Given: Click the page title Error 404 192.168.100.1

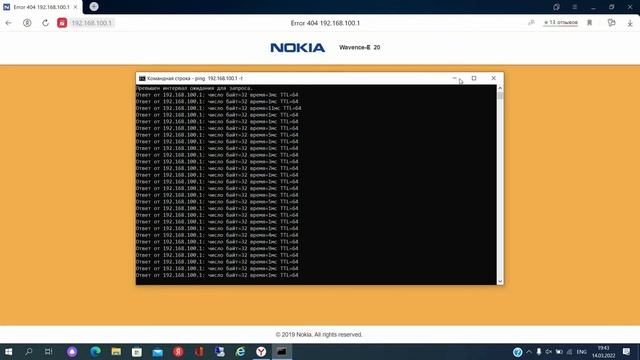Looking at the screenshot, I should pos(325,23).
